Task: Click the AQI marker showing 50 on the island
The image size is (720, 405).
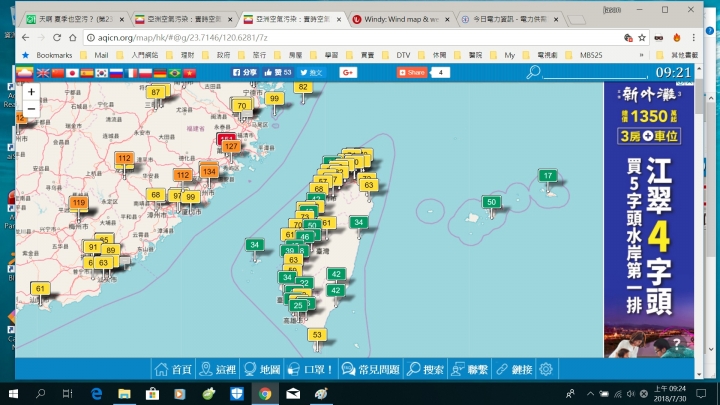Action: (491, 202)
